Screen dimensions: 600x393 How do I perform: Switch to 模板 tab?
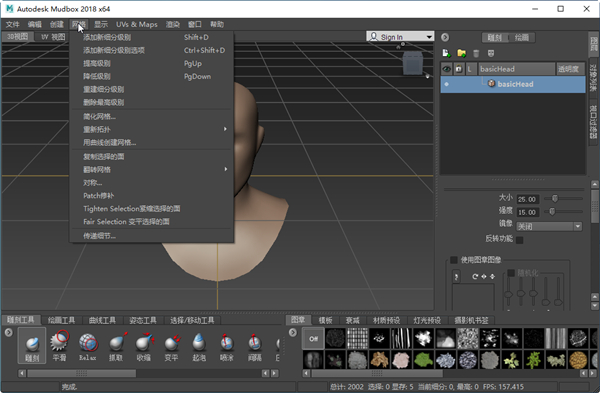pos(326,320)
